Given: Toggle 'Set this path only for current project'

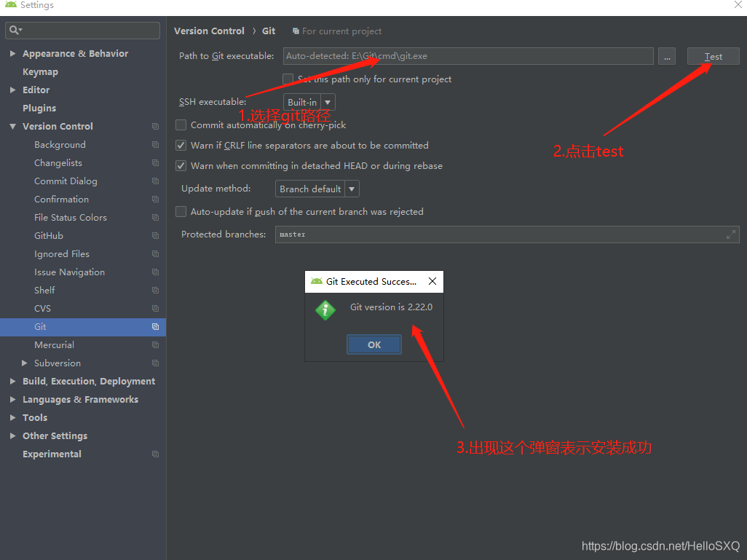Looking at the screenshot, I should (288, 79).
